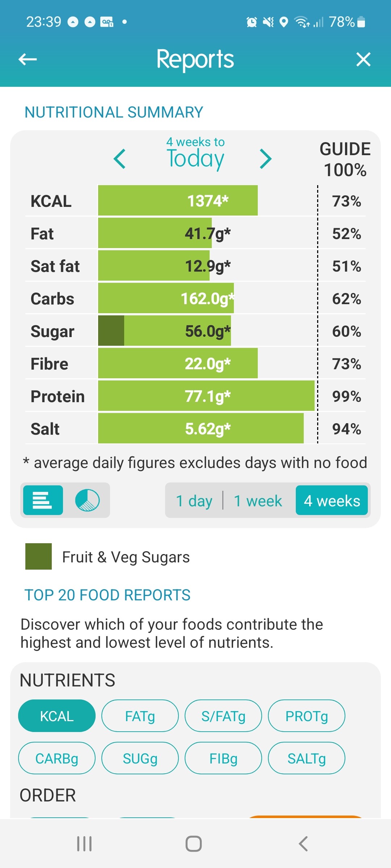Go to previous 4-week period
Screen dimensions: 391x868
[x=119, y=159]
